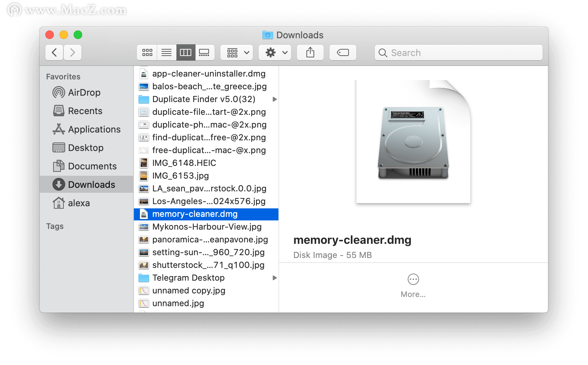588x365 pixels.
Task: Click the disk image preview thumbnail
Action: coord(413,142)
